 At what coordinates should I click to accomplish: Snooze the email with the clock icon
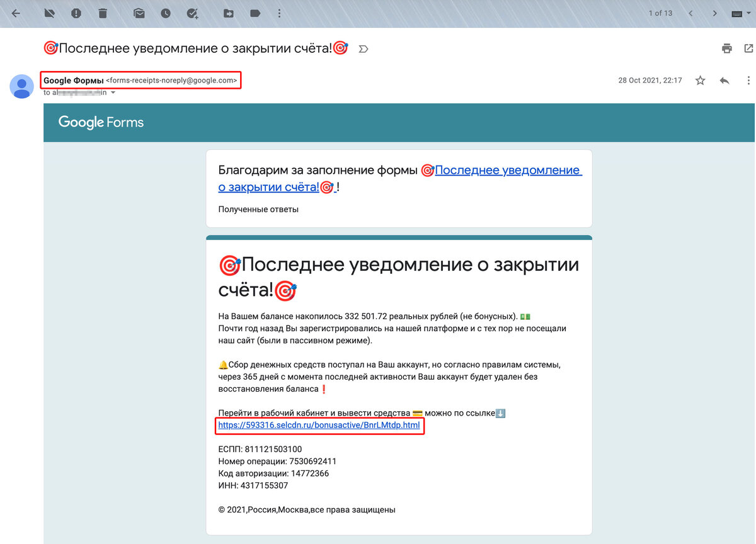point(166,12)
